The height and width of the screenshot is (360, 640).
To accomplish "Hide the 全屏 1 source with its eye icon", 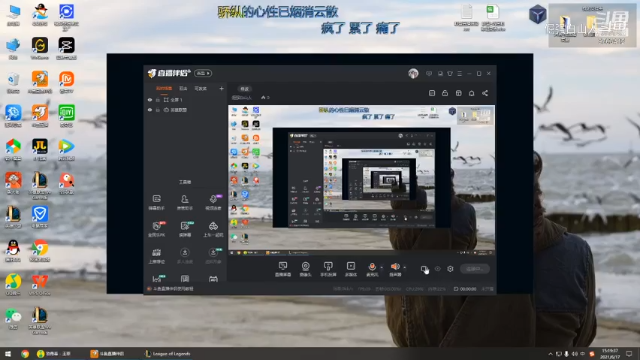I will point(150,100).
